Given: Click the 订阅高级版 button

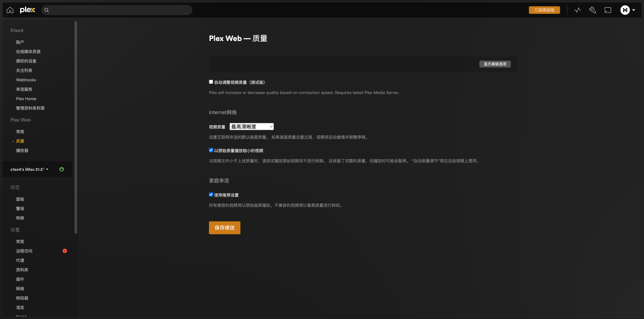Looking at the screenshot, I should click(x=544, y=10).
